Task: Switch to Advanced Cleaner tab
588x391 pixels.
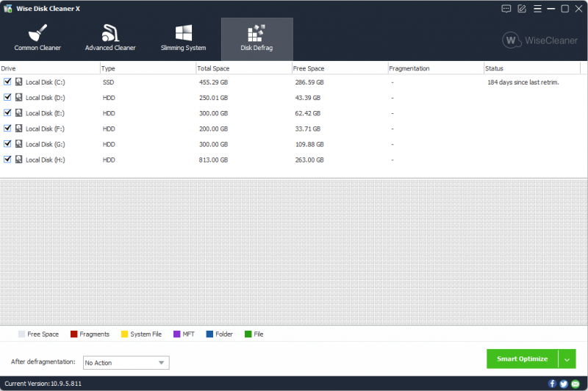Action: (x=110, y=39)
